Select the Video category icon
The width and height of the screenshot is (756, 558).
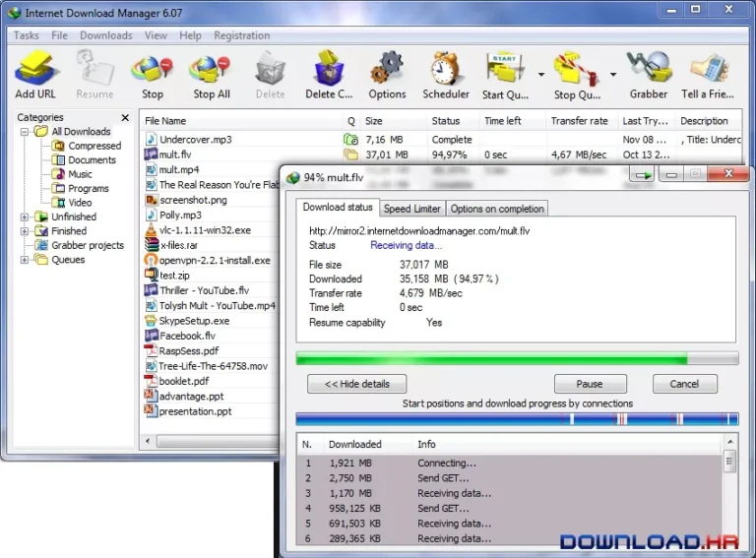click(x=58, y=203)
